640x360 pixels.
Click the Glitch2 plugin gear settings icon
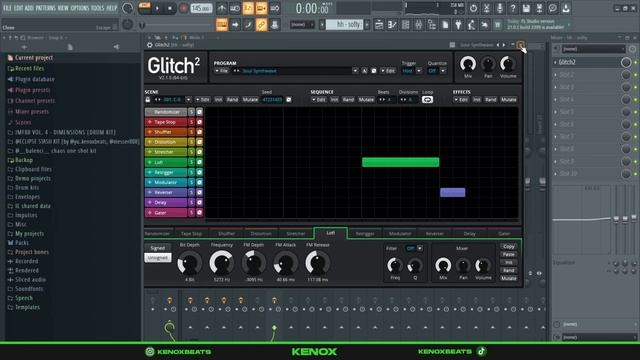point(149,45)
